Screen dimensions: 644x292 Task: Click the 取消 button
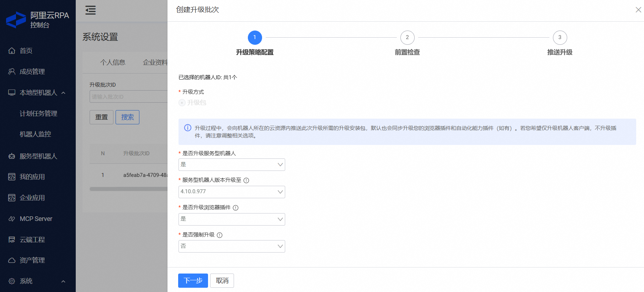[x=222, y=281]
